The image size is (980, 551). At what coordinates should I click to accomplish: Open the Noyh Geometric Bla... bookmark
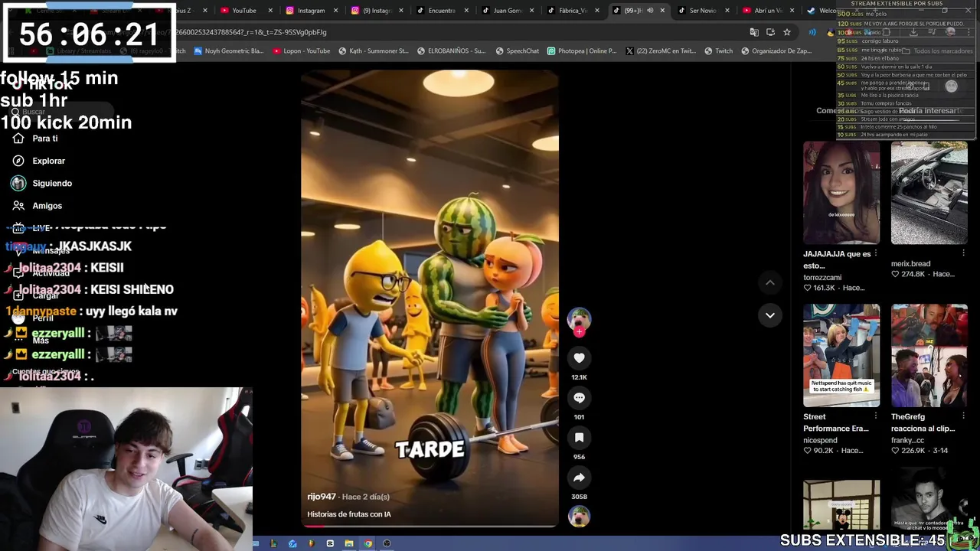(x=228, y=51)
